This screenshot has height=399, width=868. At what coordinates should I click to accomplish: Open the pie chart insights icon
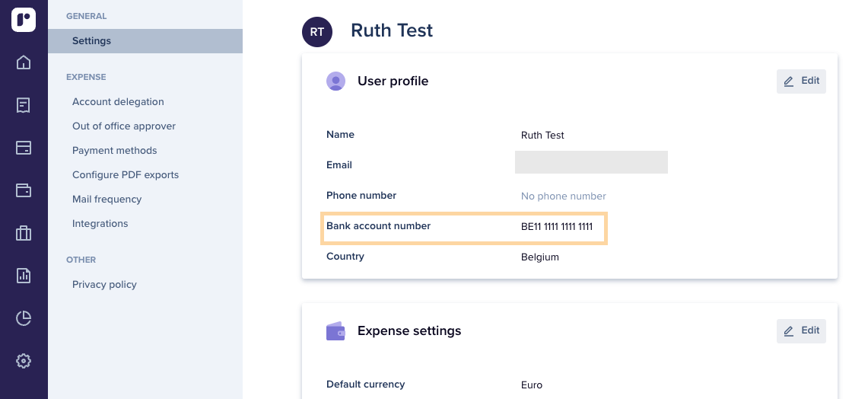(x=24, y=318)
